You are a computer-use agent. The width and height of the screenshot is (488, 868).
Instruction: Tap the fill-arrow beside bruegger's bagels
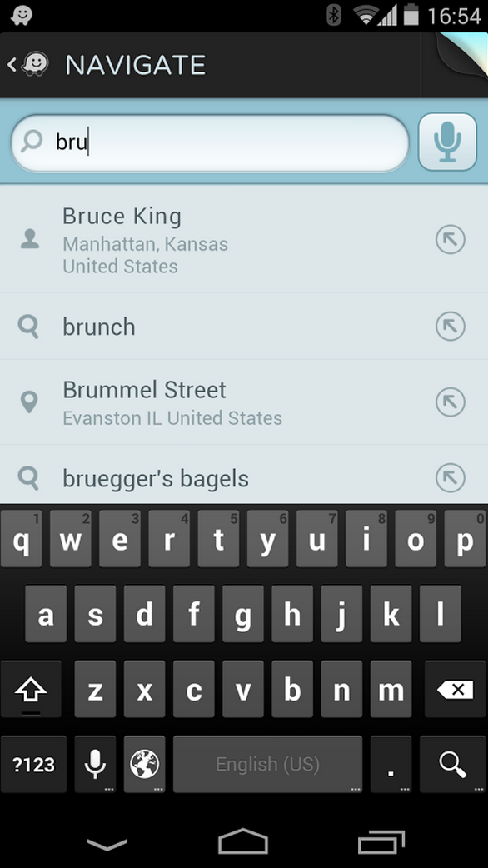(450, 478)
